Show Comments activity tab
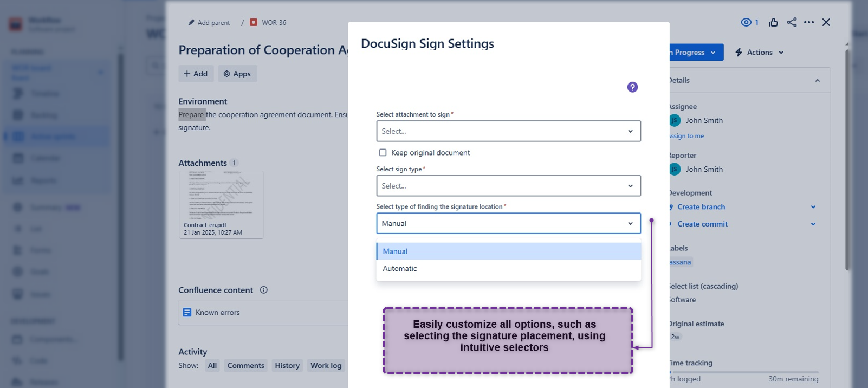868x388 pixels. coord(245,366)
